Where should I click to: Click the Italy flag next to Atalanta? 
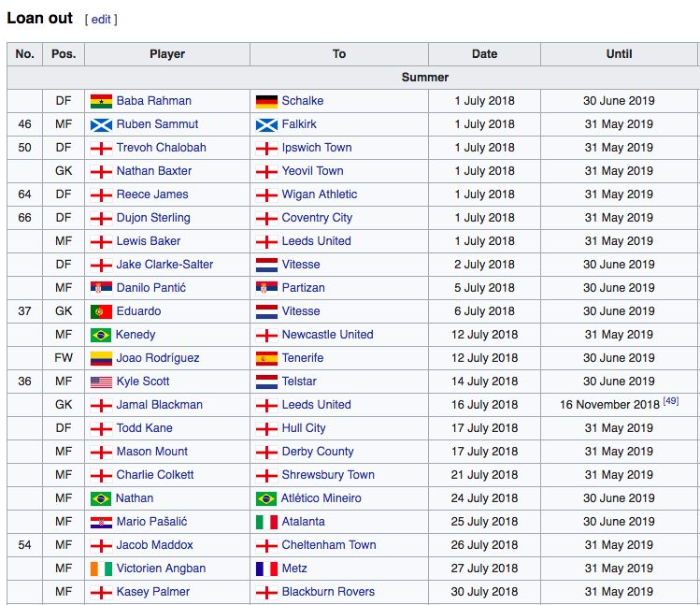click(266, 522)
